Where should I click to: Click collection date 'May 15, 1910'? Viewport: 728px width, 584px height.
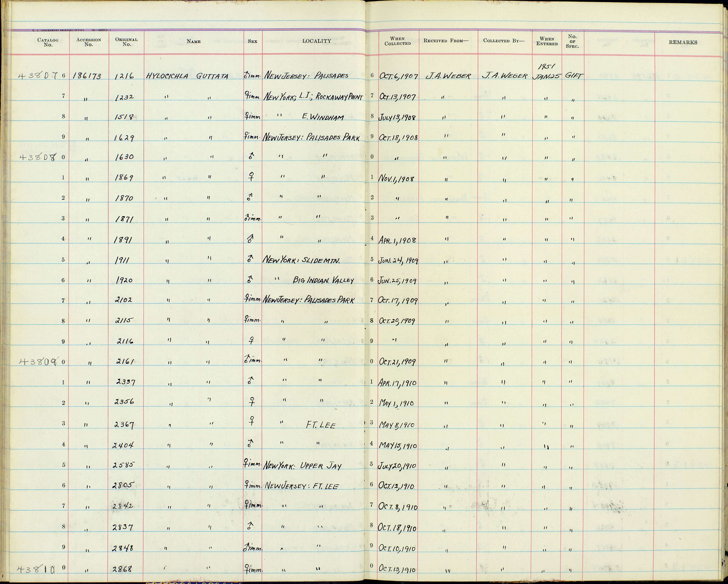tap(398, 446)
